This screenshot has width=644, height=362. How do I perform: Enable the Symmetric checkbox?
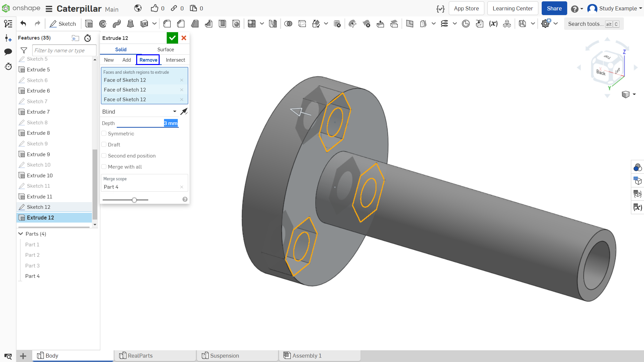coord(104,133)
